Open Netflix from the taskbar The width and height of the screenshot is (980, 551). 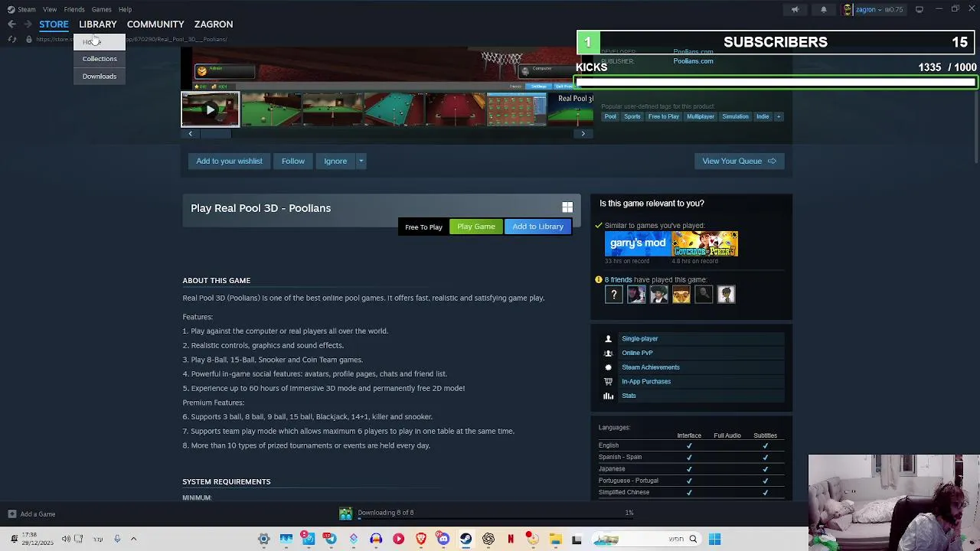510,539
